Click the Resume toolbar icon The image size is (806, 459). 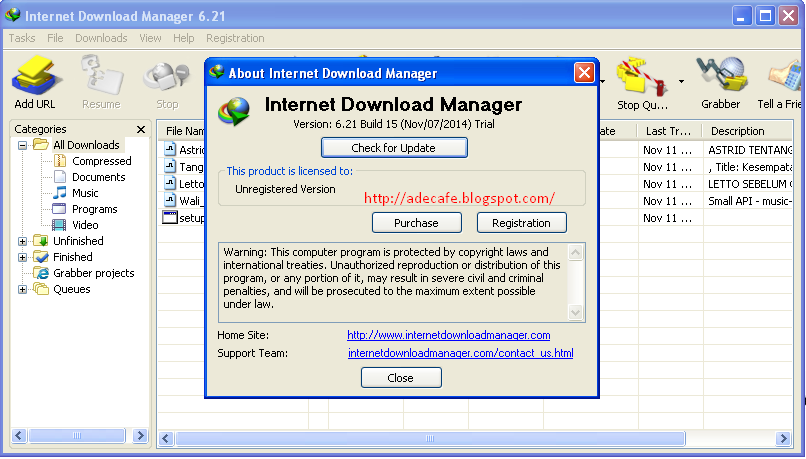(x=101, y=76)
